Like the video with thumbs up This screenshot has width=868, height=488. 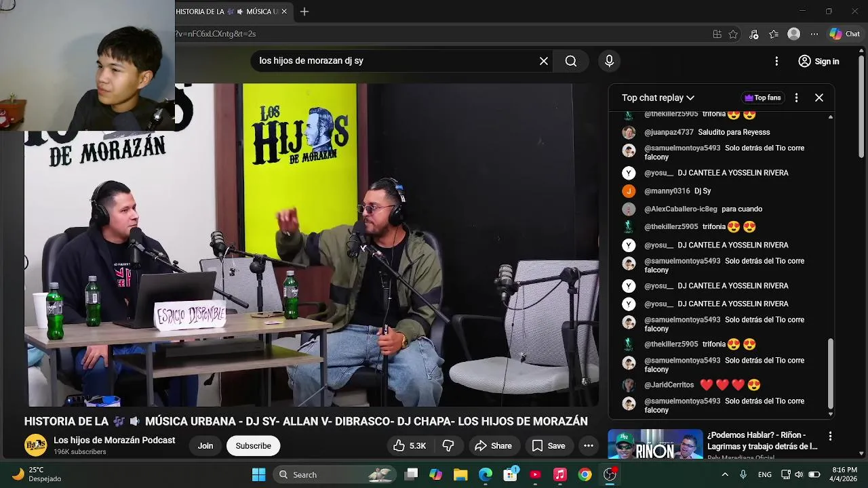[x=410, y=445]
